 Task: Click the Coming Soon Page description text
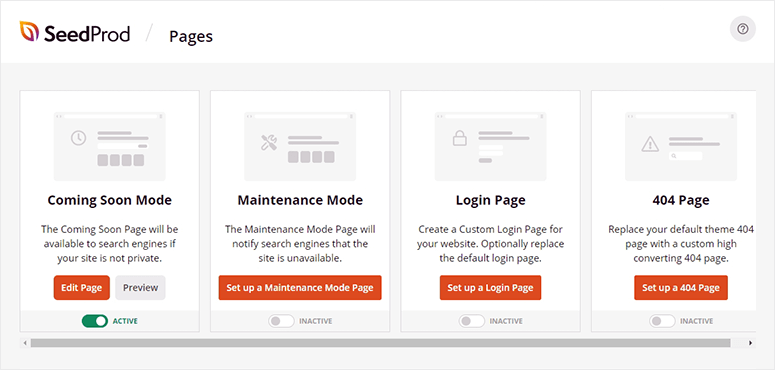click(x=110, y=244)
